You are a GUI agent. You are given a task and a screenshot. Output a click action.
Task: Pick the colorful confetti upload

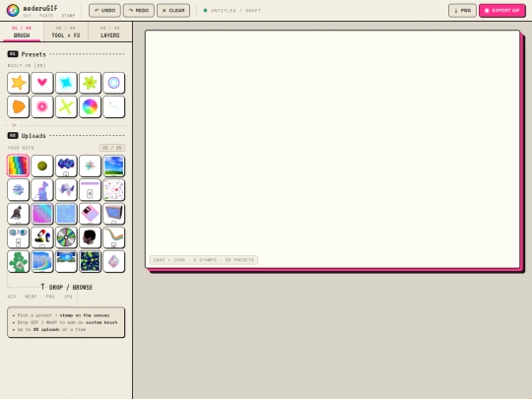(x=114, y=190)
